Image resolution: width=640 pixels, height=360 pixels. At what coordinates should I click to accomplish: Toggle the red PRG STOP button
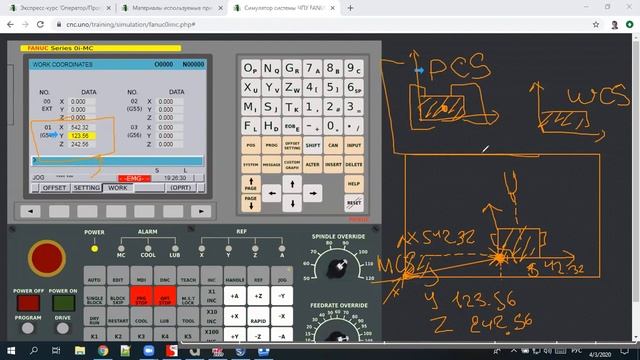[x=141, y=297]
